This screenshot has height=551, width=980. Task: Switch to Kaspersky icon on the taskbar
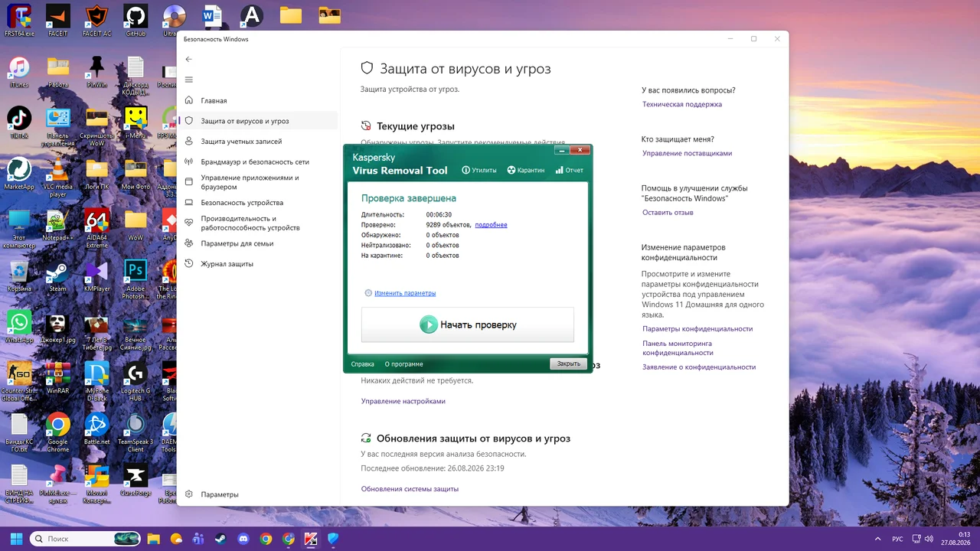click(x=311, y=539)
